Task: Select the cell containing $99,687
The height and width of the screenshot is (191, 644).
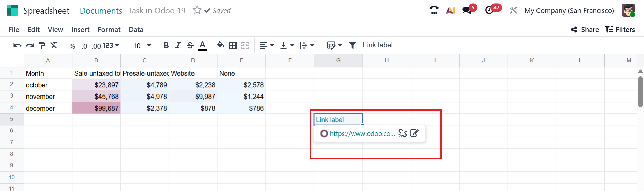Action: (x=96, y=108)
